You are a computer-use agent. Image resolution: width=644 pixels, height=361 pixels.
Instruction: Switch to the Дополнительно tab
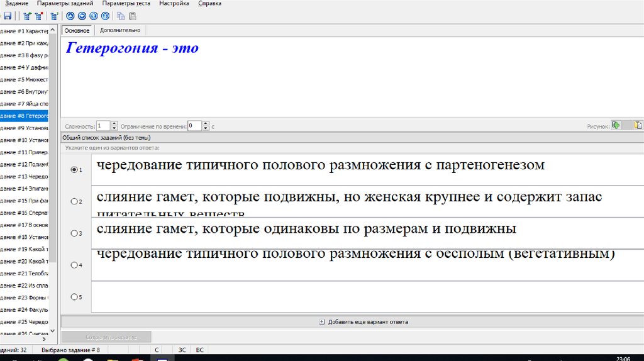click(120, 30)
